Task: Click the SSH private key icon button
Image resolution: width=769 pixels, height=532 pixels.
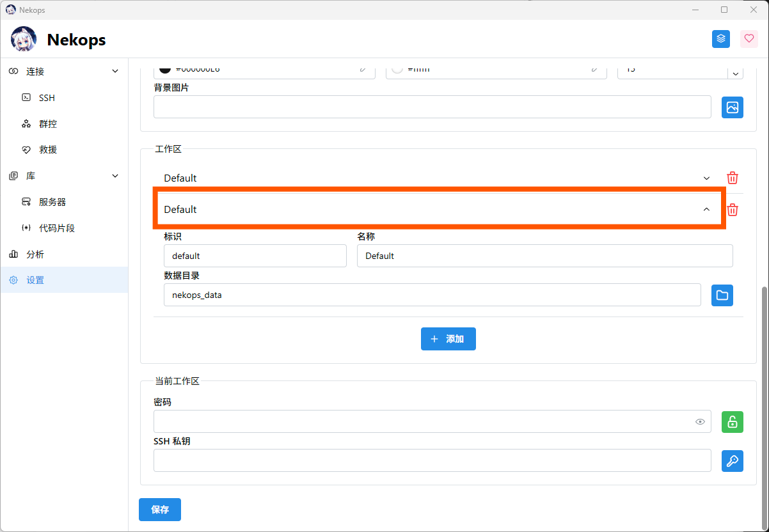Action: coord(733,461)
